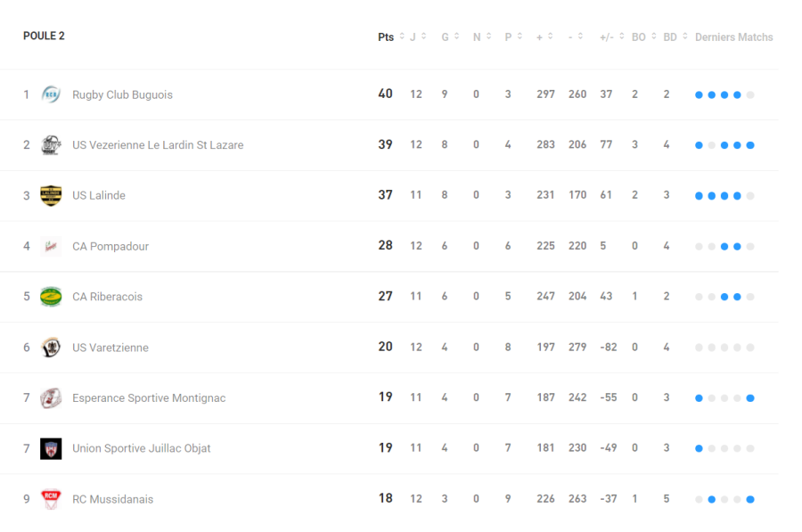Image resolution: width=802 pixels, height=532 pixels.
Task: Click the US Vezerienne team logo
Action: click(51, 145)
